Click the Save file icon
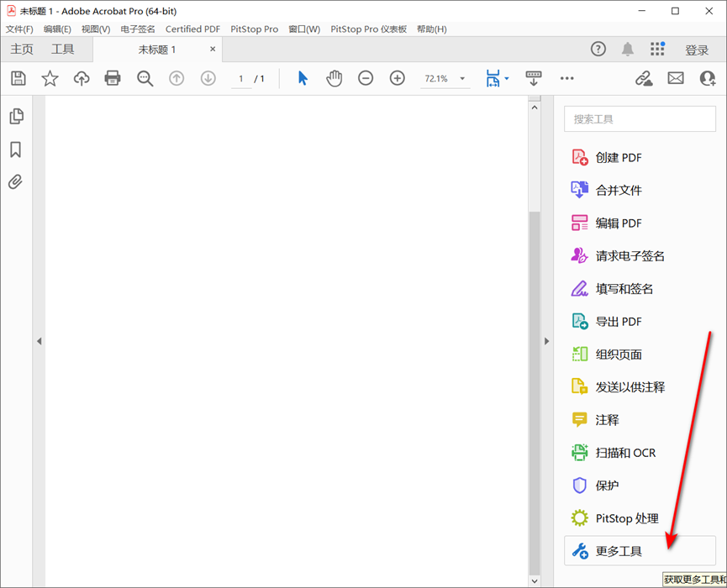Image resolution: width=727 pixels, height=588 pixels. click(x=18, y=78)
